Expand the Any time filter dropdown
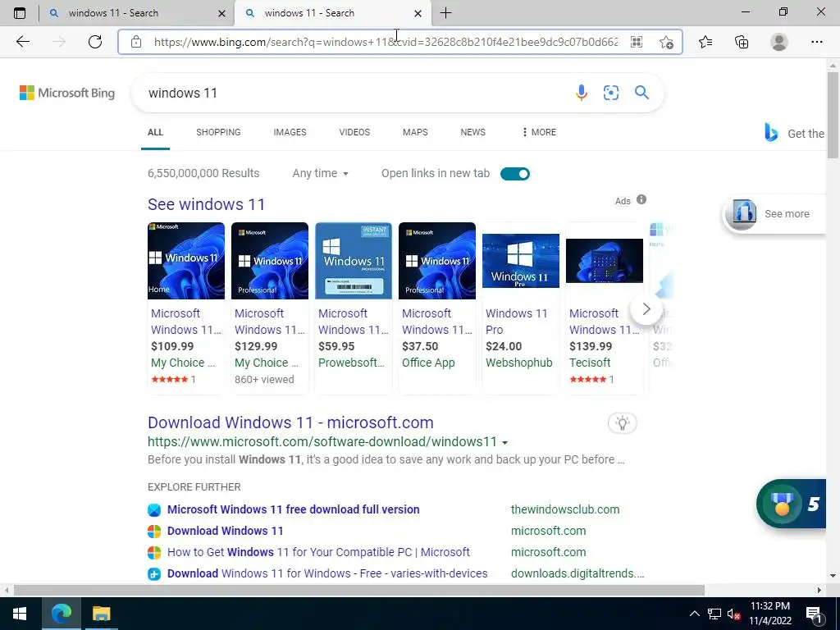840x630 pixels. coord(321,174)
